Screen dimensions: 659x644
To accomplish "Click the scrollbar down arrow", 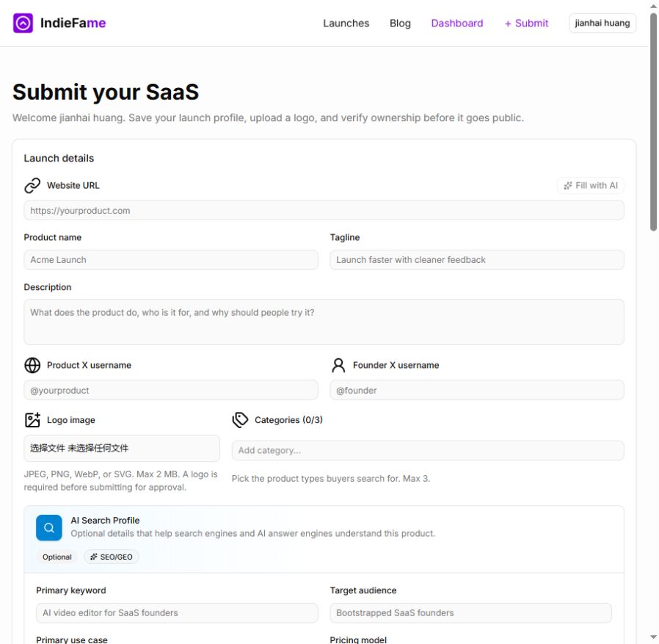I will coord(654,637).
